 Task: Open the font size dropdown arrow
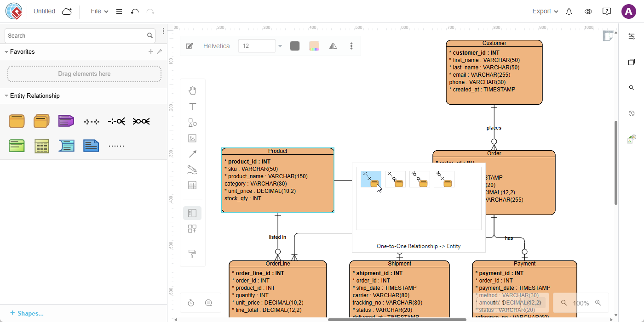pyautogui.click(x=280, y=46)
